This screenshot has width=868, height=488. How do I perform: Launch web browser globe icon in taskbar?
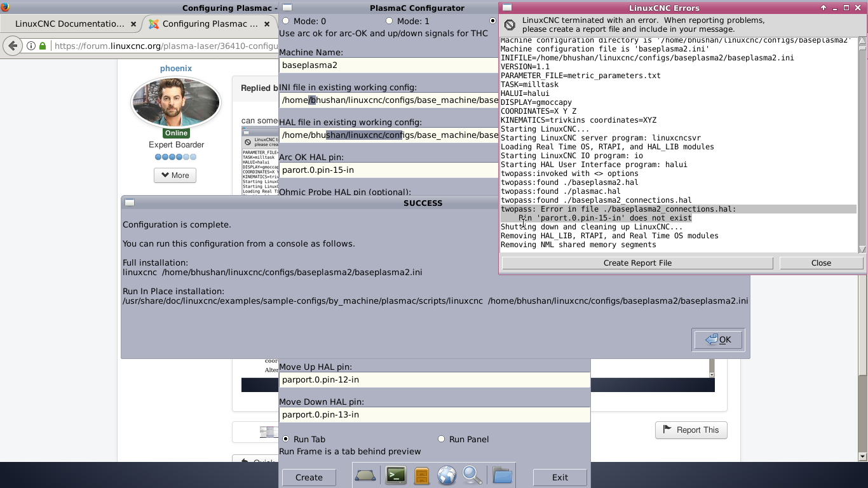447,475
